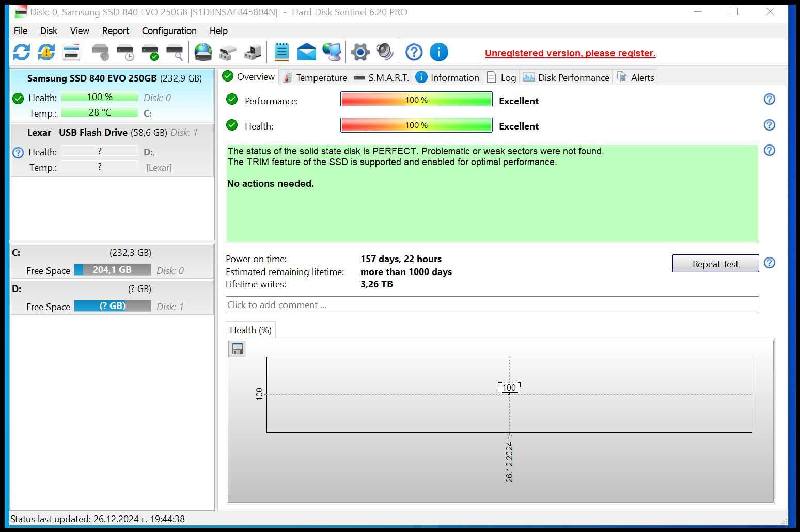Click the Samsung 28 °C temperature bar

coord(100,112)
